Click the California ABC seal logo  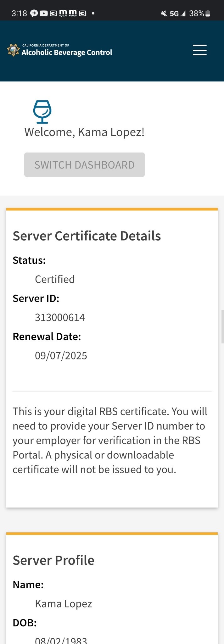point(14,50)
